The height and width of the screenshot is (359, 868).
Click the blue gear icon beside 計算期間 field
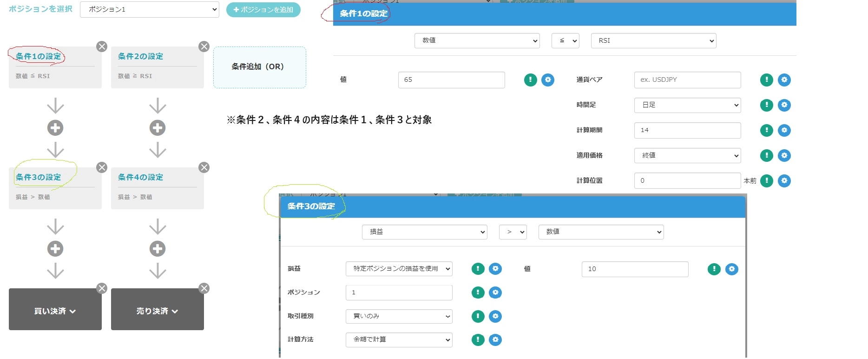pyautogui.click(x=784, y=130)
